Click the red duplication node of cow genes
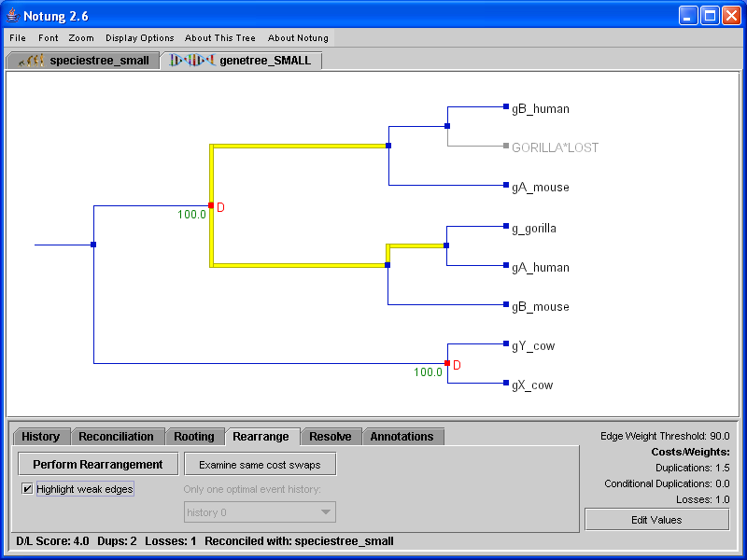The width and height of the screenshot is (747, 560). (447, 363)
